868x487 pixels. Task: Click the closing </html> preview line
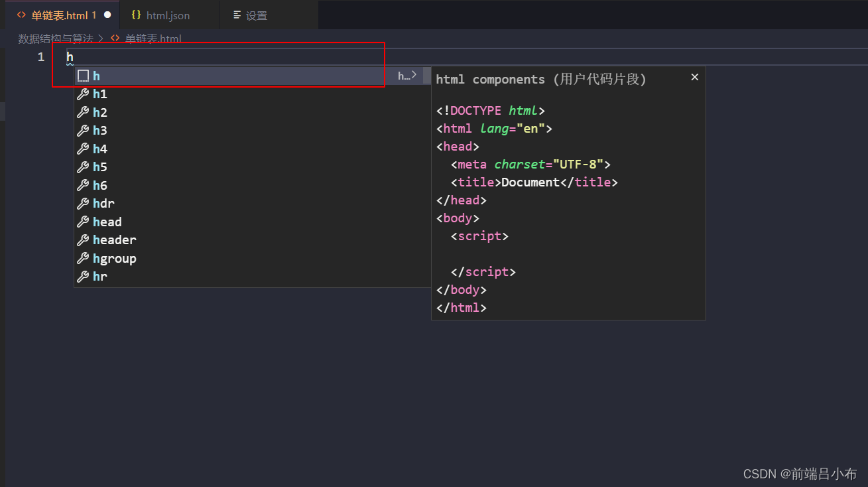pyautogui.click(x=462, y=308)
